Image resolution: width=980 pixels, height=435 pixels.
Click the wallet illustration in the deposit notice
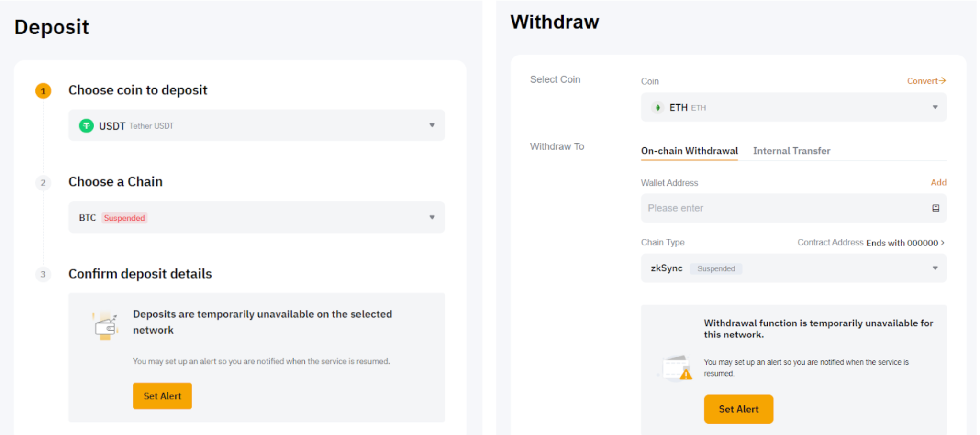point(105,327)
